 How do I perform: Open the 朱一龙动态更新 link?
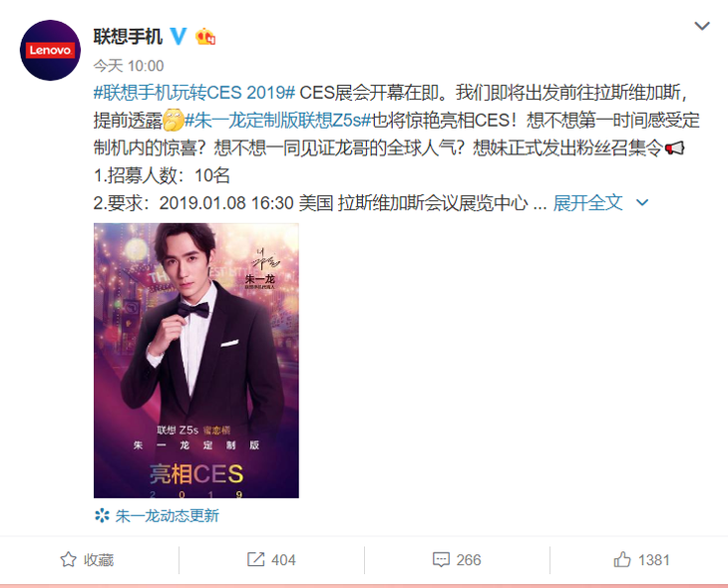click(167, 515)
